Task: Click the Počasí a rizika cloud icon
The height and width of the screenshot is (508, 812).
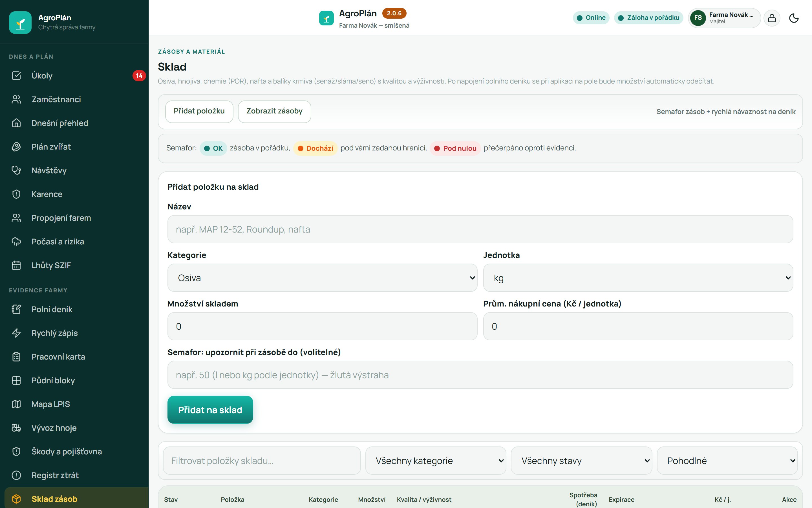Action: coord(16,242)
